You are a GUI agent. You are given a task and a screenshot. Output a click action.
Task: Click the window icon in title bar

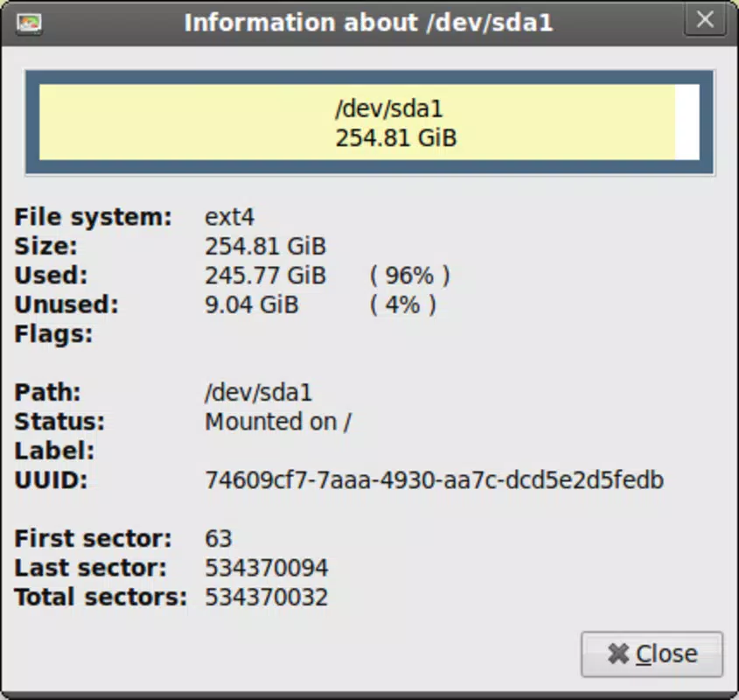[29, 23]
